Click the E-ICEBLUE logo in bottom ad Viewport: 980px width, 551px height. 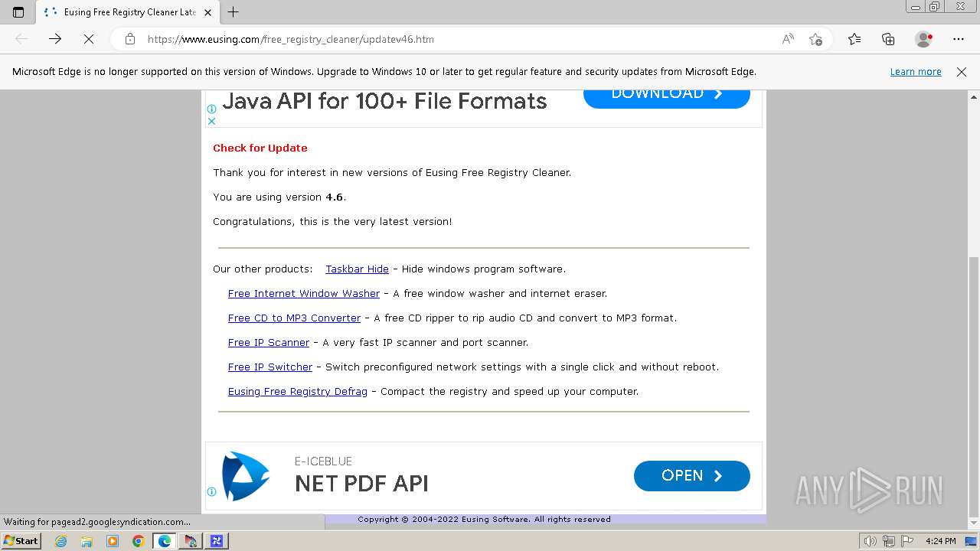246,476
